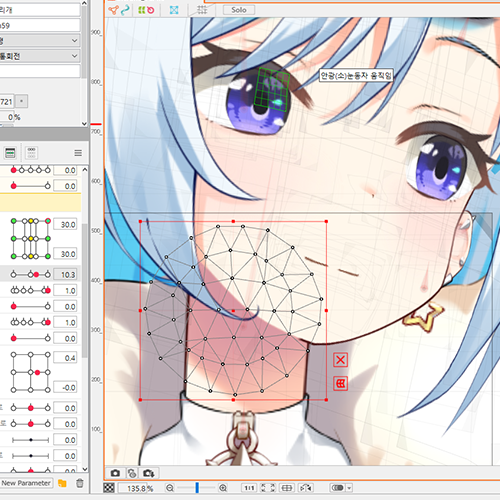Click the zoom in magnifier icon
This screenshot has width=500, height=500.
(x=223, y=488)
